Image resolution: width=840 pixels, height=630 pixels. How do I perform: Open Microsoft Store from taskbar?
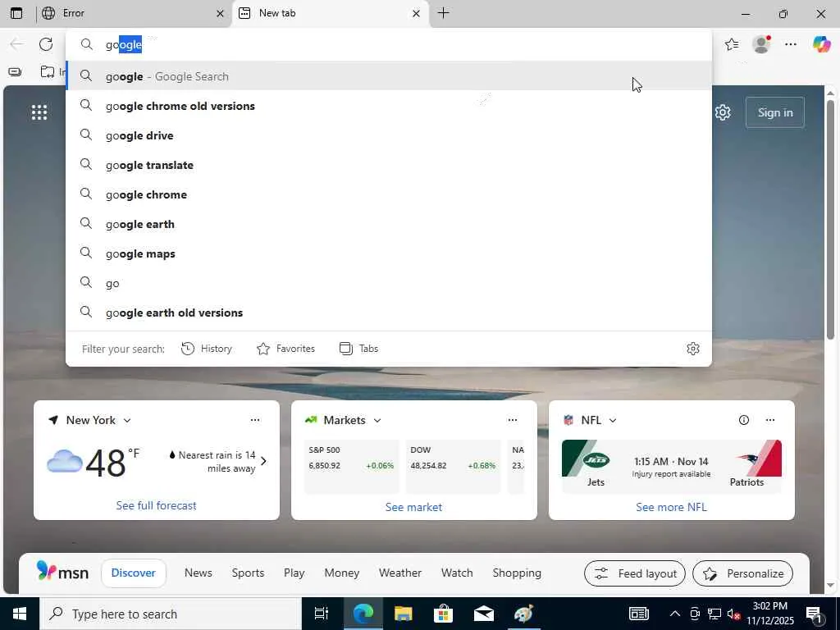point(443,614)
